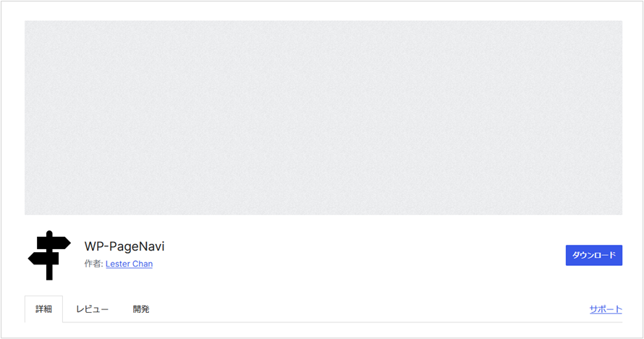Open the Lester Chan author link

(129, 264)
